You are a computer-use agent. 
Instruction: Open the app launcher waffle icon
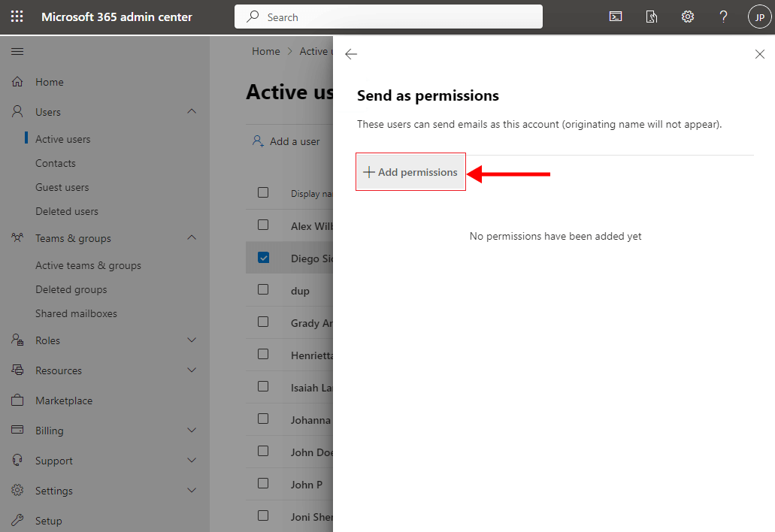(x=17, y=17)
